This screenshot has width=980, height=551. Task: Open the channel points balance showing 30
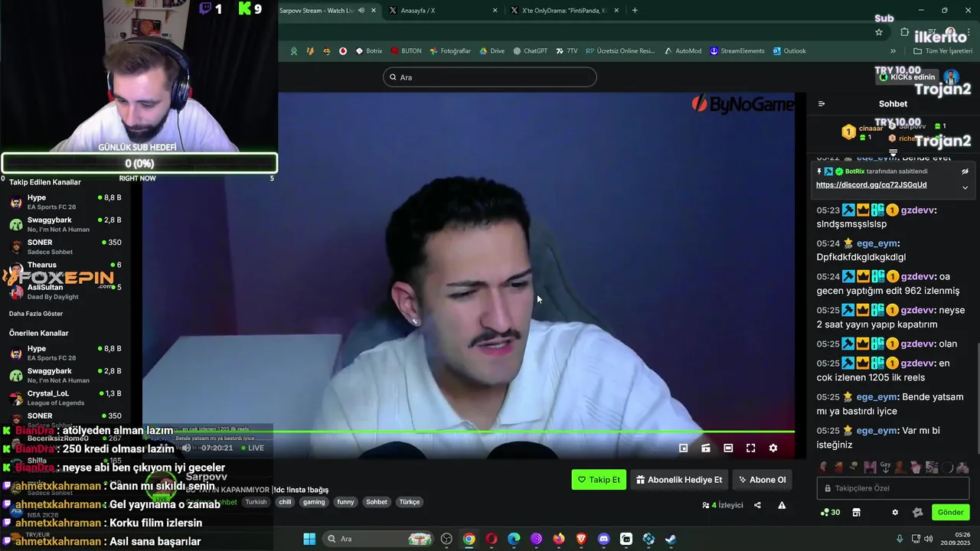pos(830,512)
